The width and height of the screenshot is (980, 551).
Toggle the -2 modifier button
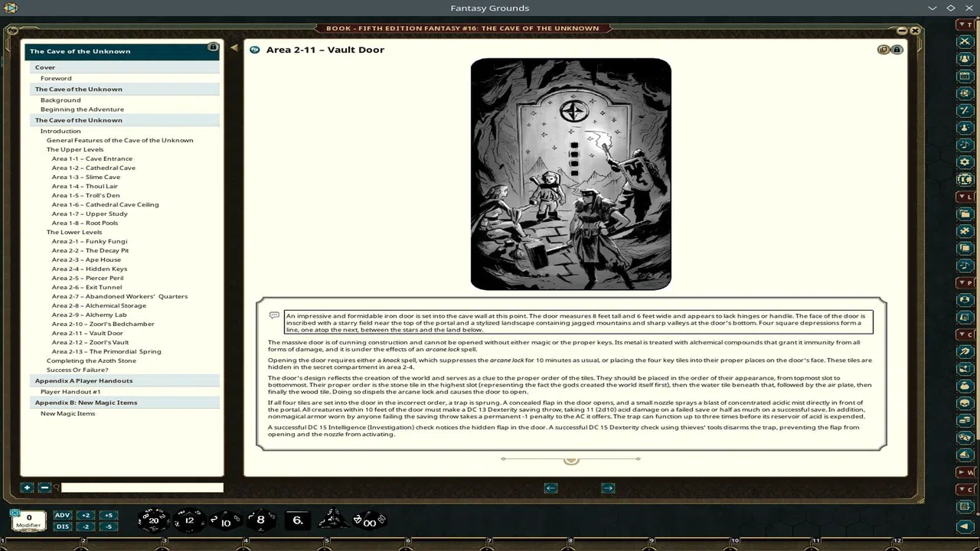click(86, 527)
